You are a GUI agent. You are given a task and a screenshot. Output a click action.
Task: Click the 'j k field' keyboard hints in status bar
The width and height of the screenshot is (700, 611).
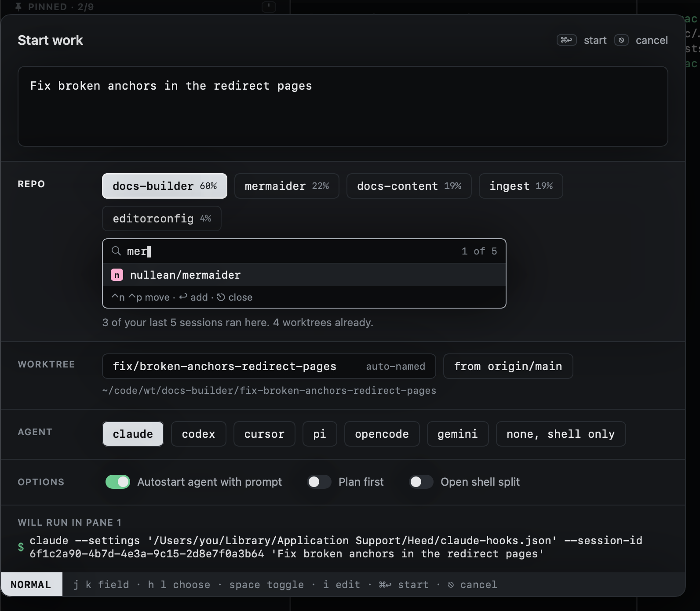101,584
